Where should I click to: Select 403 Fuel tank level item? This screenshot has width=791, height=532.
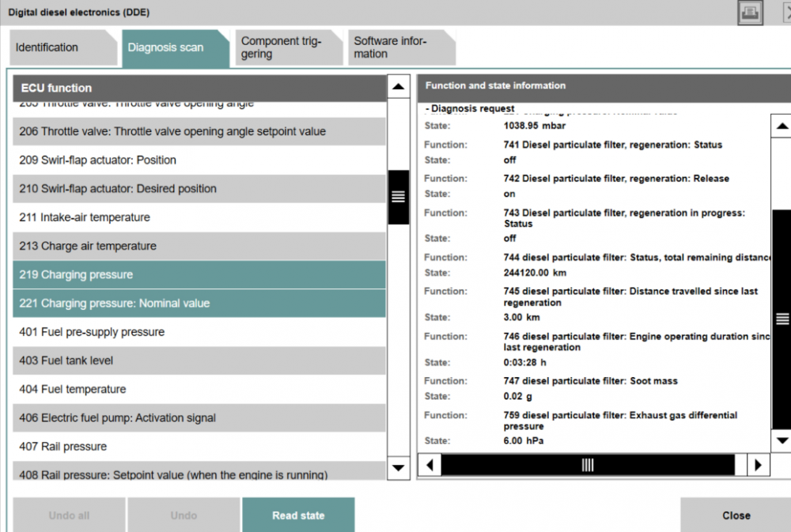click(199, 360)
